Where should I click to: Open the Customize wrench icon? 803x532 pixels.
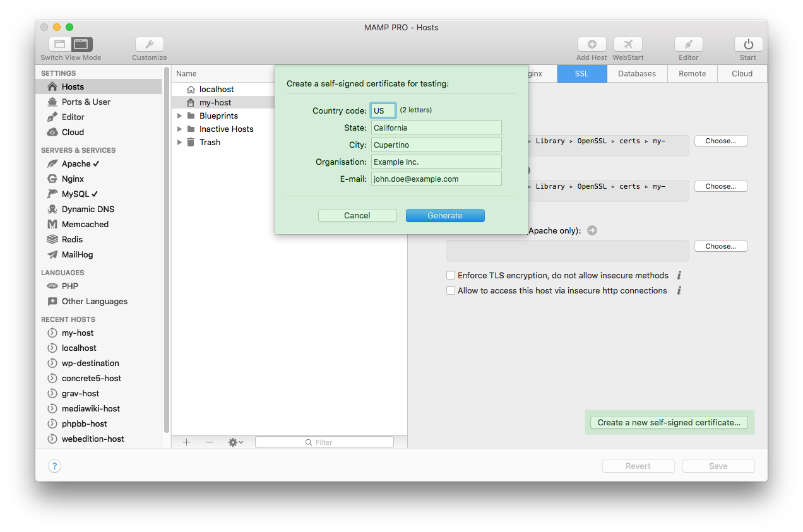coord(149,44)
